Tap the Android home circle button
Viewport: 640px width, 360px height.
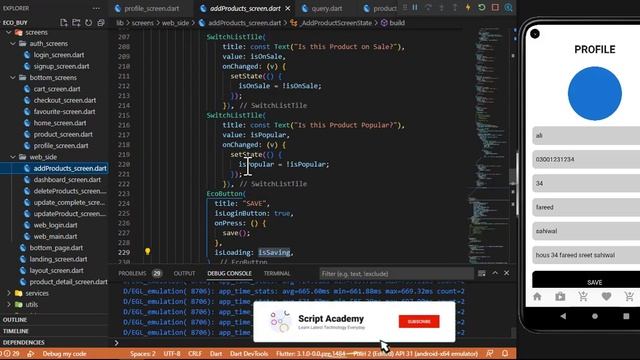(x=595, y=316)
